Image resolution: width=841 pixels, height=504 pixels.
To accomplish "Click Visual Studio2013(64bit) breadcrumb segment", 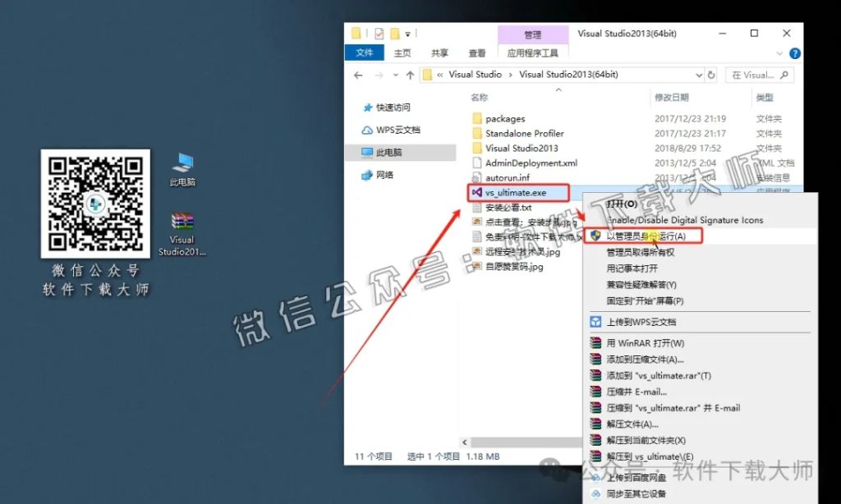I will point(568,75).
